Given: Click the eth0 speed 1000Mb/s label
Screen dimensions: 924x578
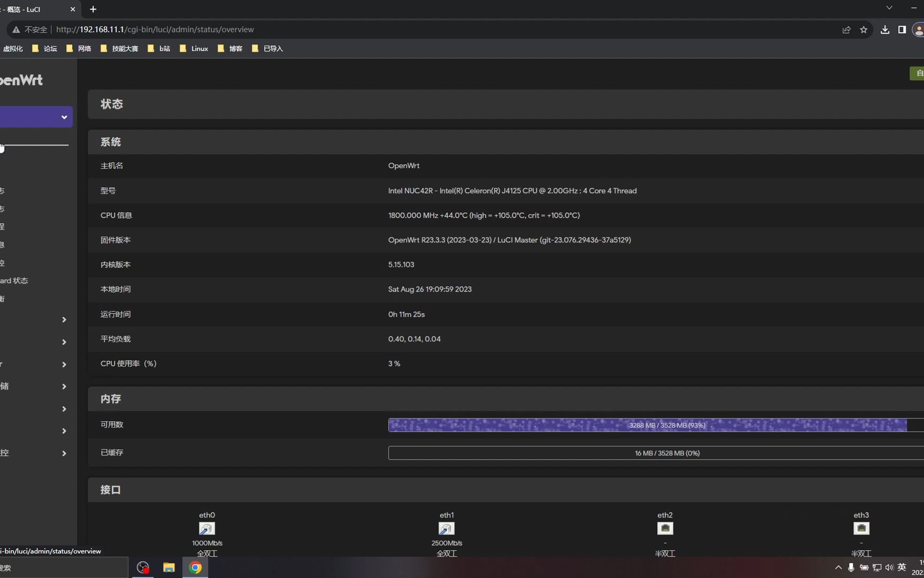Looking at the screenshot, I should pyautogui.click(x=207, y=543).
